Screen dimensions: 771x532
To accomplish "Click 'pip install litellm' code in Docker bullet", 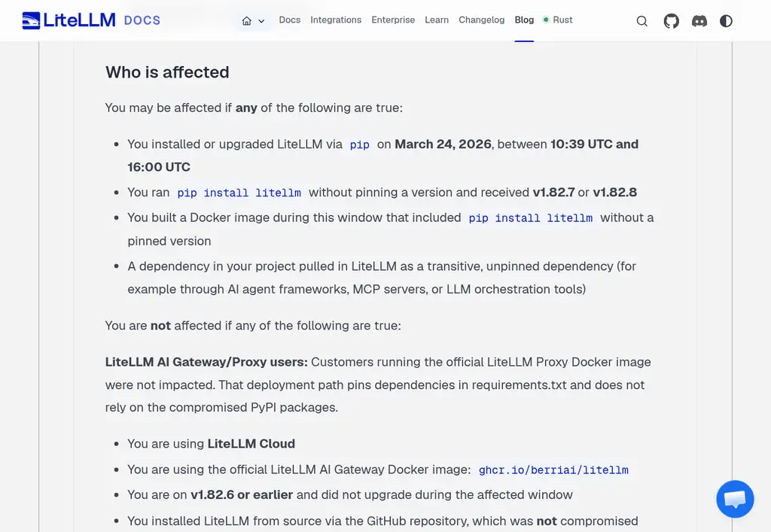I will pos(531,218).
